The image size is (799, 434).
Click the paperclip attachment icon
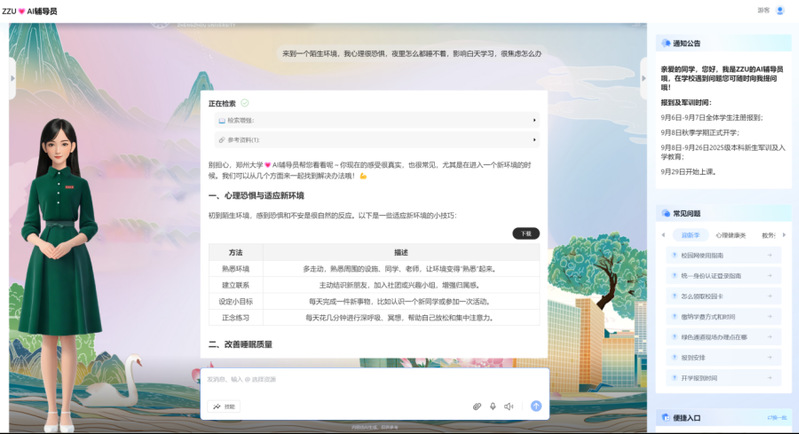pos(477,406)
